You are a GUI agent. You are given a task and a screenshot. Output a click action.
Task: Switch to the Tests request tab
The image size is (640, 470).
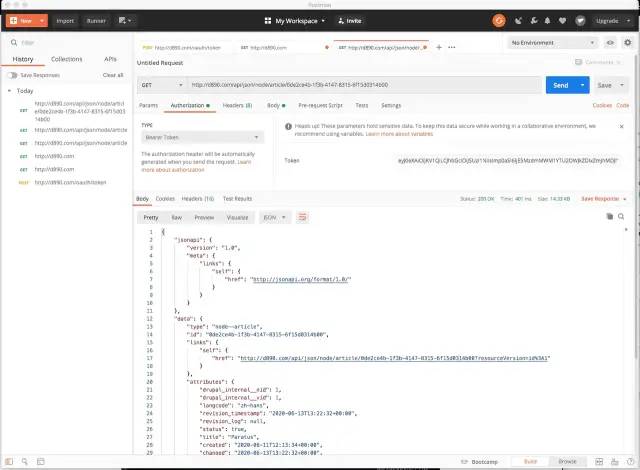362,105
